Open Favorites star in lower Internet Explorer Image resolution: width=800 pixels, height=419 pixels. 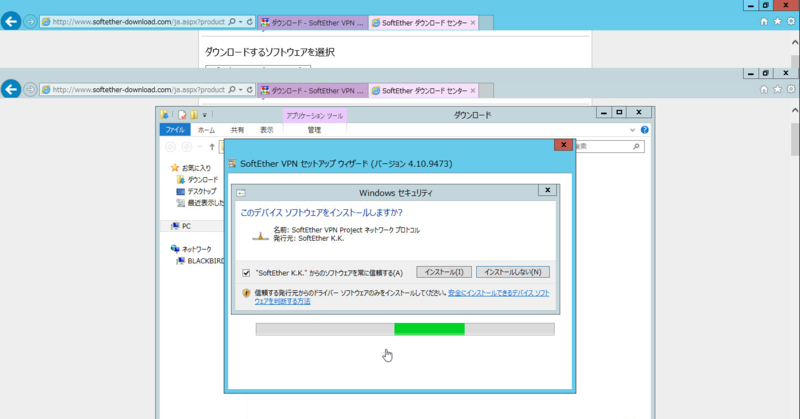(x=777, y=89)
